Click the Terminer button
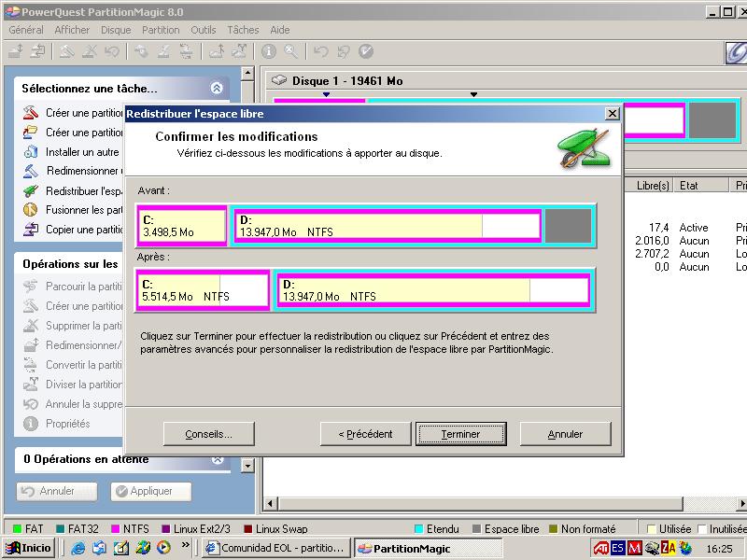This screenshot has width=747, height=560. point(460,434)
